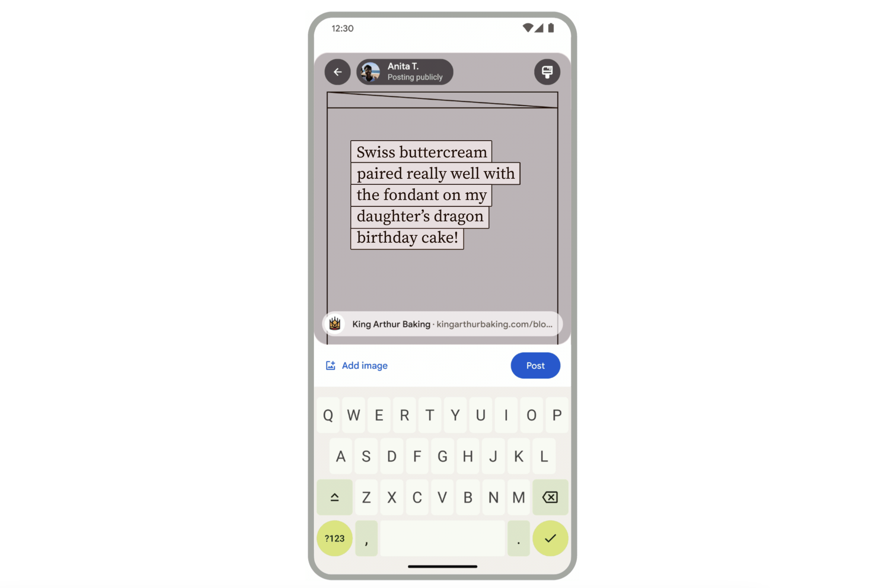Tap the Add image icon
Viewport: 885px width, 588px height.
331,366
